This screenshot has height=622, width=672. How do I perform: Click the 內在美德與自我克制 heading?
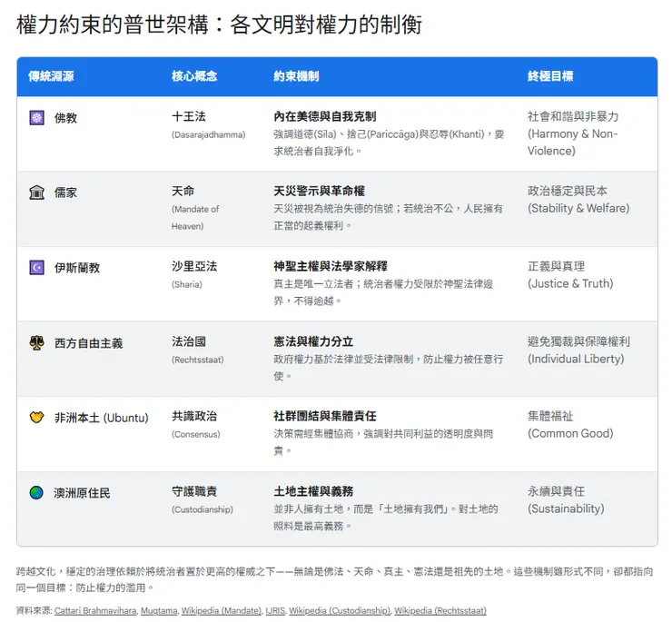click(325, 116)
